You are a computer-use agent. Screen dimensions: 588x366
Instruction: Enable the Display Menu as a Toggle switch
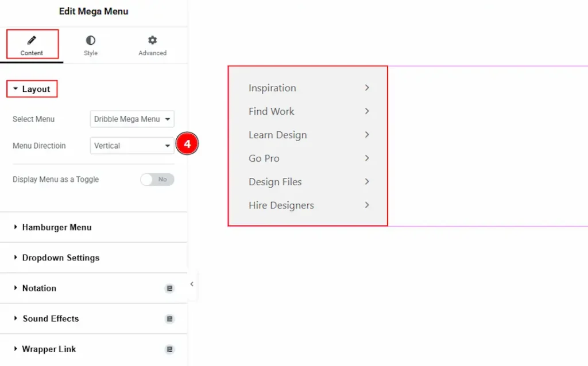point(156,180)
